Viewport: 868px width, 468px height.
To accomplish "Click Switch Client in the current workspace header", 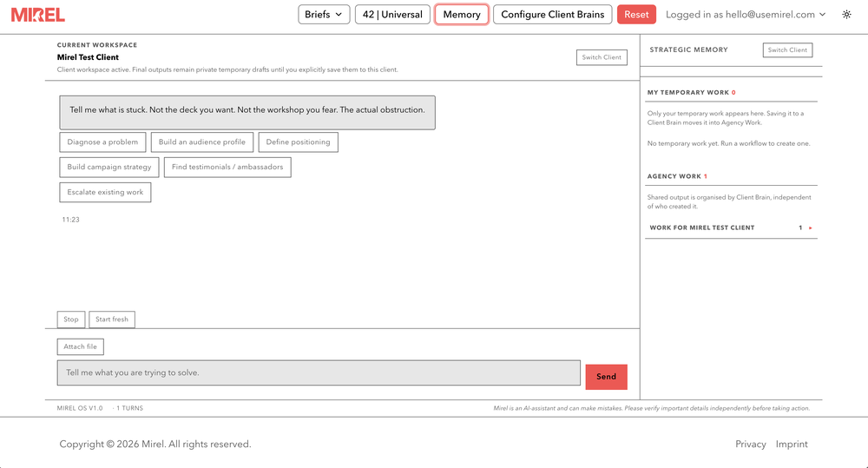I will tap(602, 57).
